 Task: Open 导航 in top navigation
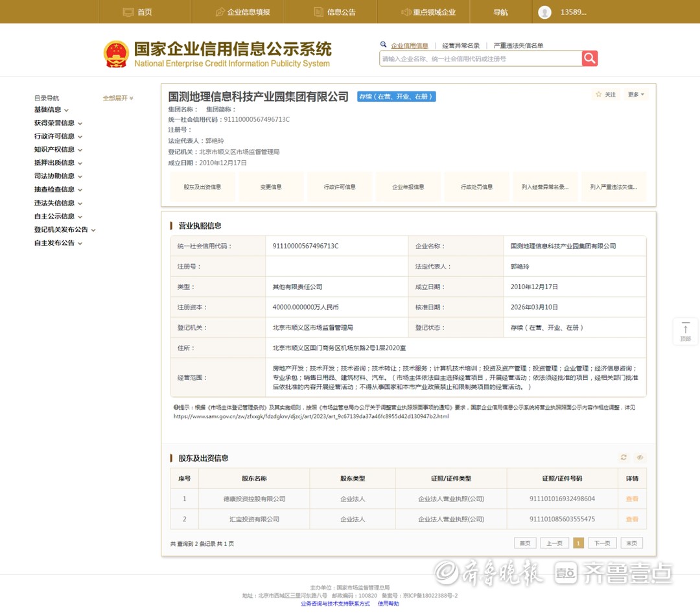500,12
